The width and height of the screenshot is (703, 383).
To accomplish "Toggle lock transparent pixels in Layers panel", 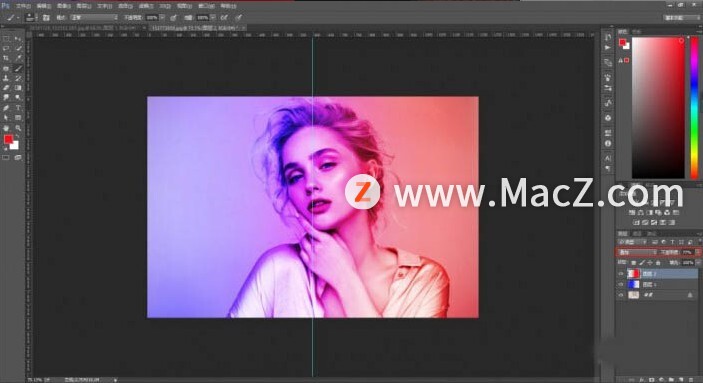I will pos(634,263).
